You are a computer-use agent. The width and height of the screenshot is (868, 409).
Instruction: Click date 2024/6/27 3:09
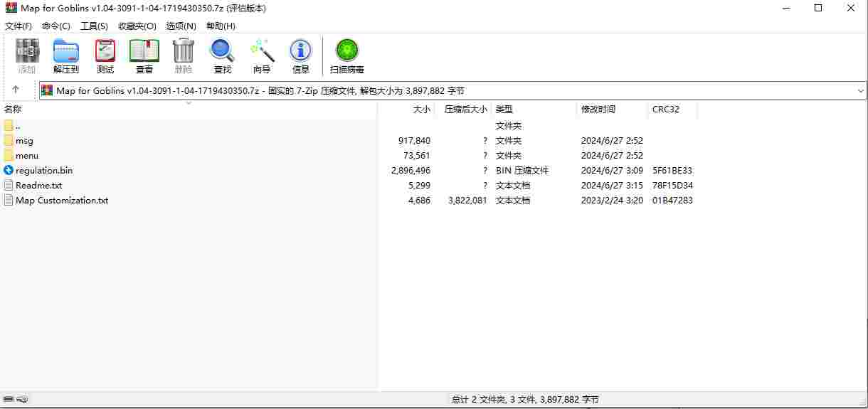612,171
